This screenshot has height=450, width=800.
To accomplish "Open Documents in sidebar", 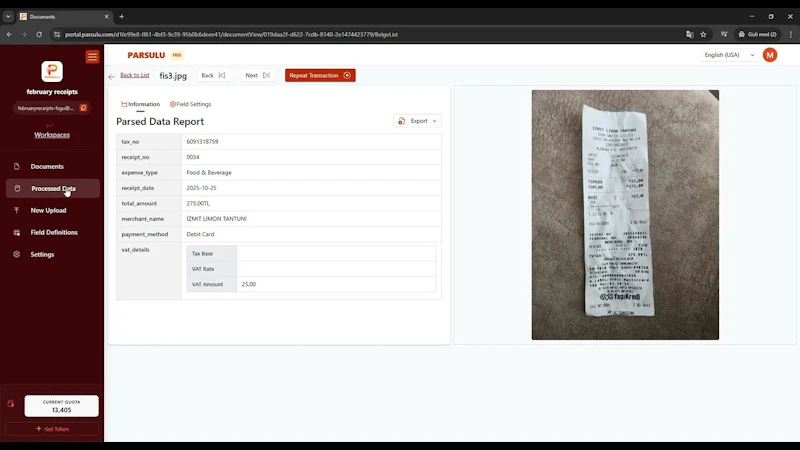I will click(x=47, y=166).
